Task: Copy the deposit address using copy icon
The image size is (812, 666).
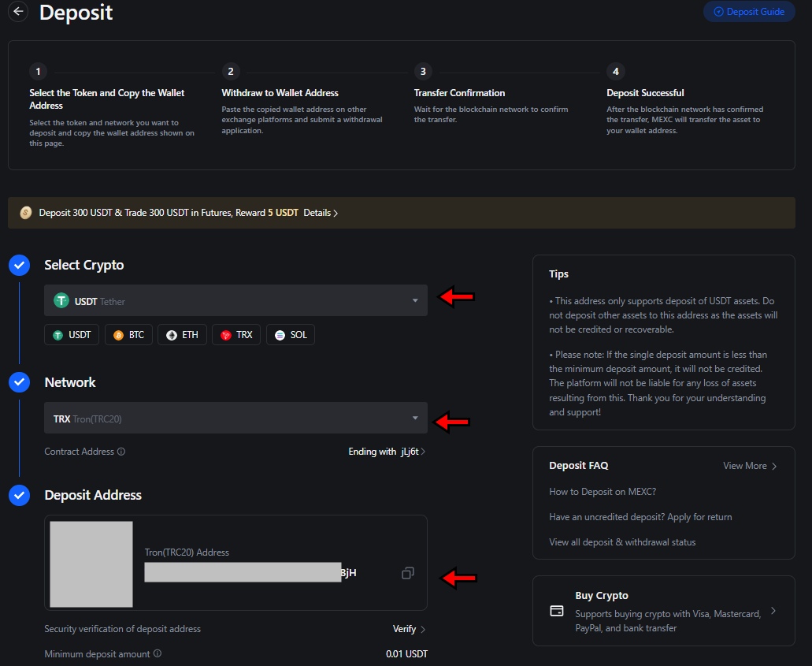Action: point(407,573)
